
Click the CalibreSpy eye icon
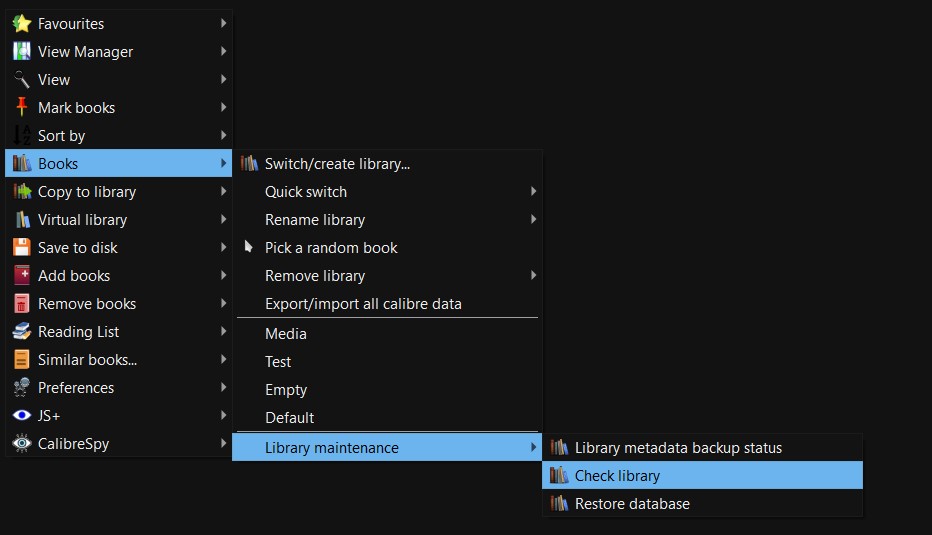point(21,444)
